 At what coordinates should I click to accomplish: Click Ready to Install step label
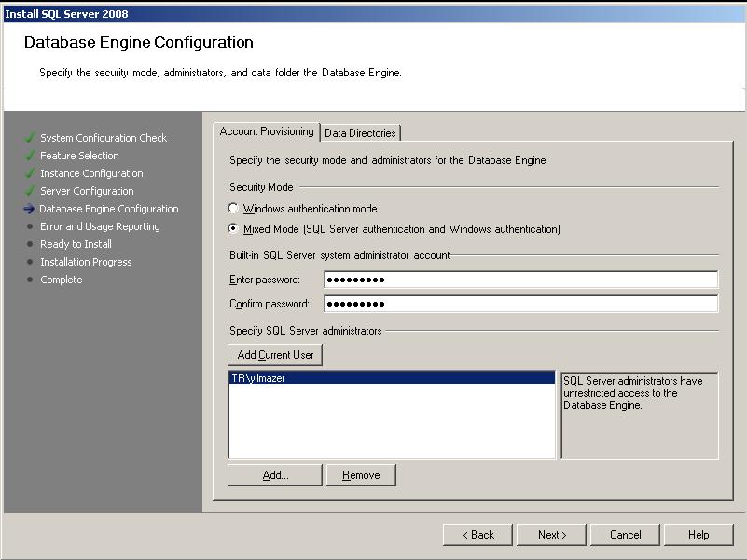pyautogui.click(x=76, y=244)
